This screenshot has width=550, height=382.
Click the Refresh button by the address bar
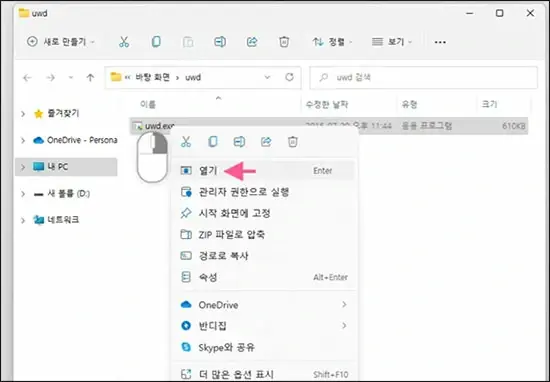pyautogui.click(x=289, y=77)
